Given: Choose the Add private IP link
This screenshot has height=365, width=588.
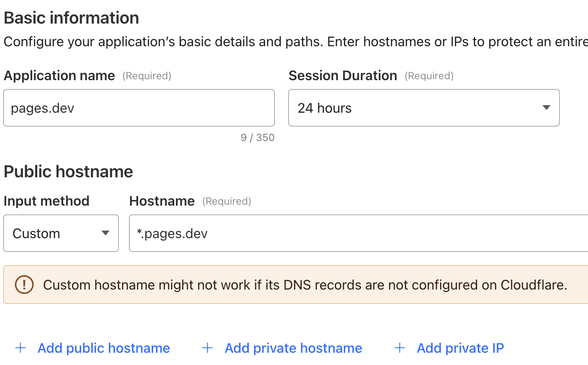Looking at the screenshot, I should (460, 348).
